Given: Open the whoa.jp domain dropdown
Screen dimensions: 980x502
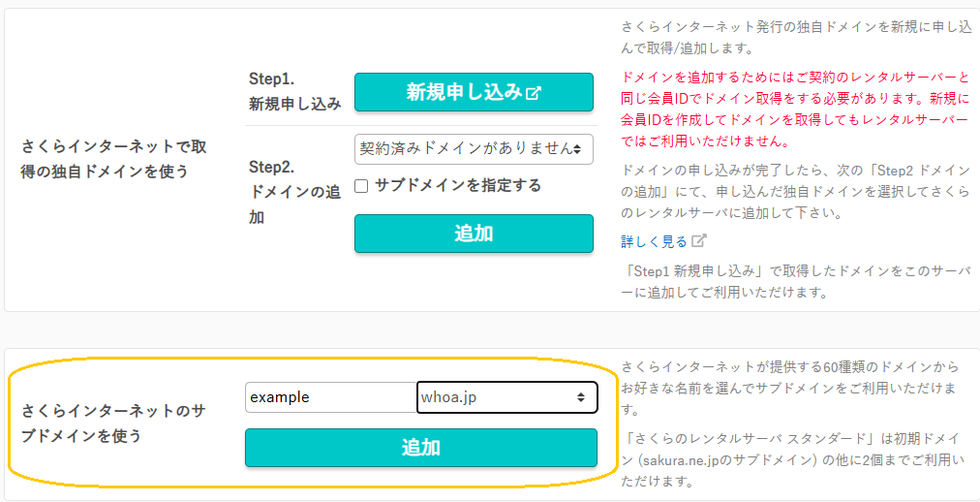Looking at the screenshot, I should (x=506, y=397).
